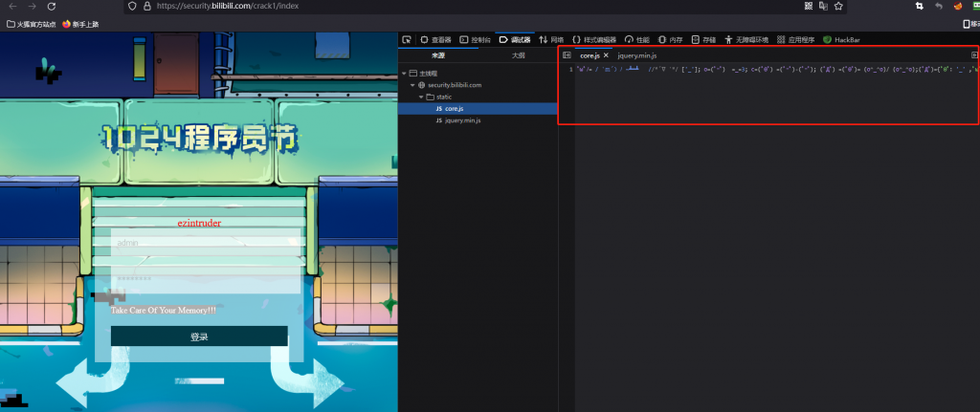Click the Take Care Of Your Memory text
Image resolution: width=980 pixels, height=412 pixels.
point(164,310)
